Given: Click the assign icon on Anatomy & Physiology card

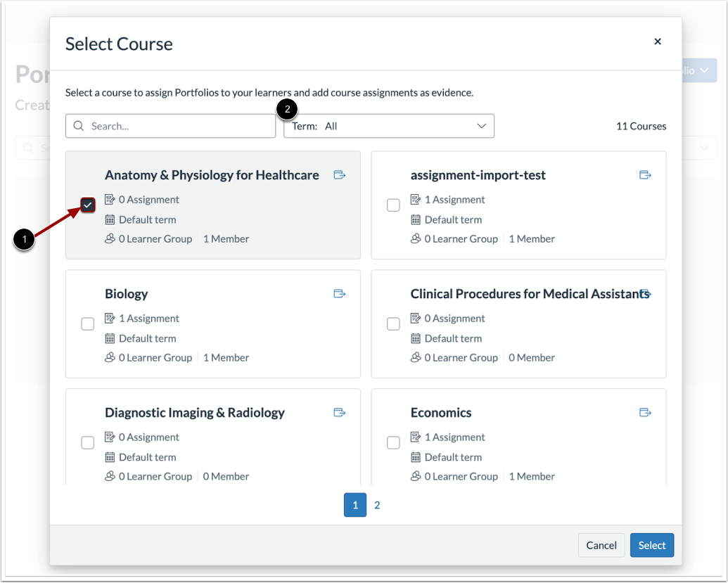Looking at the screenshot, I should click(340, 174).
